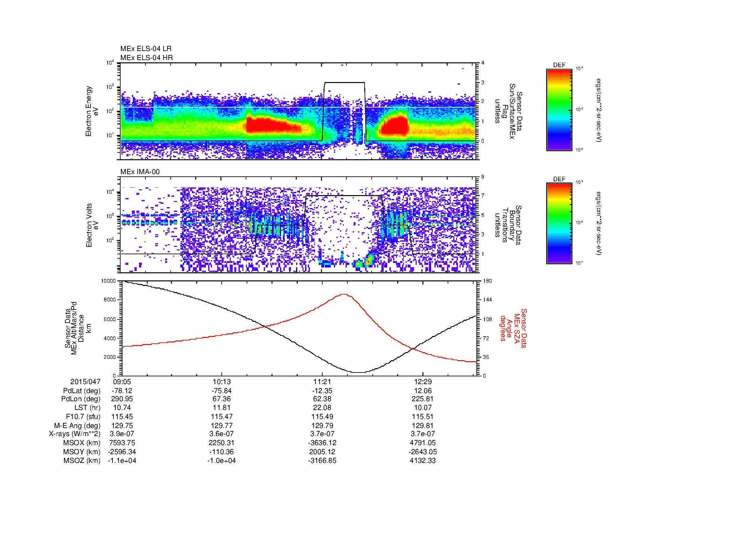Viewport: 756px width, 534px height.
Task: Click the PdLat value -78.12
Action: (122, 391)
